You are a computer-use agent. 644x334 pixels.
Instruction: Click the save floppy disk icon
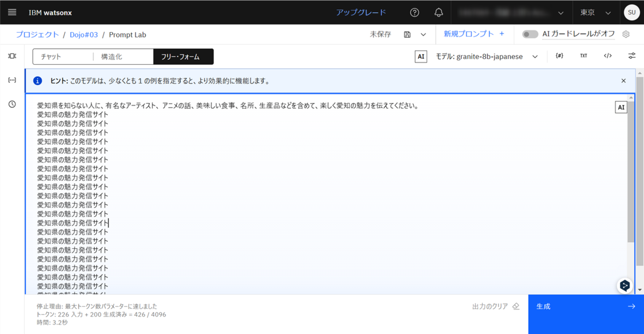(x=407, y=34)
